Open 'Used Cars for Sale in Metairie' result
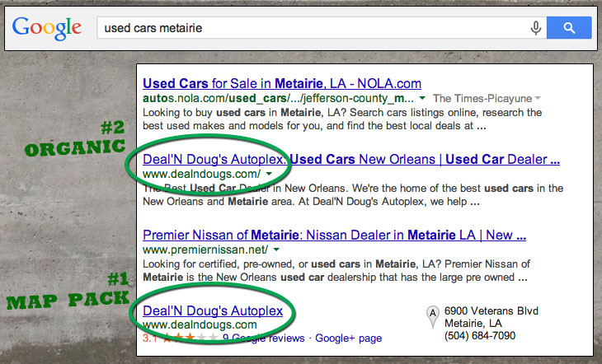 [x=282, y=83]
